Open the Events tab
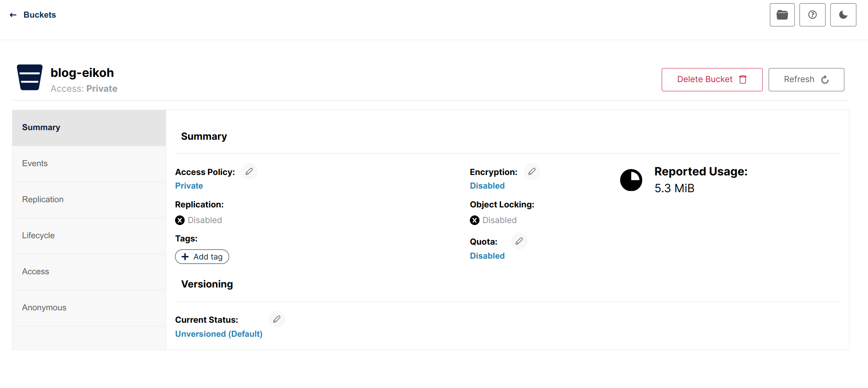Screen dimensions: 868x388 [35, 163]
